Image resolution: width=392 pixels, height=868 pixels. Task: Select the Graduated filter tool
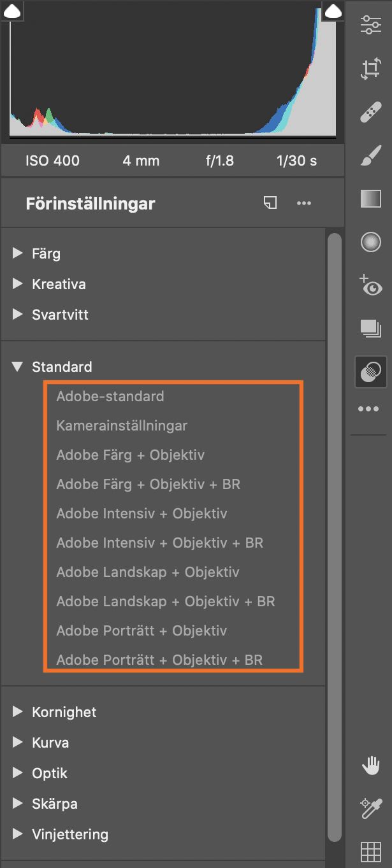(x=370, y=197)
